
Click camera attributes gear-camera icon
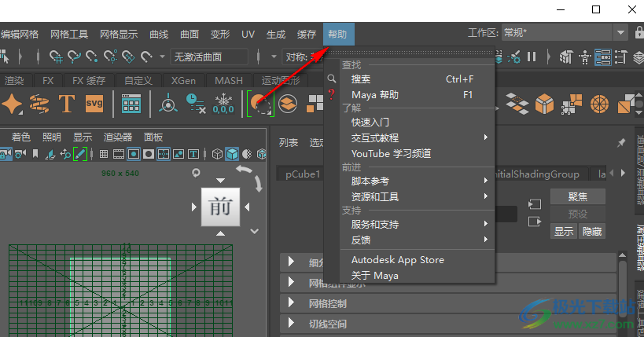(20, 154)
